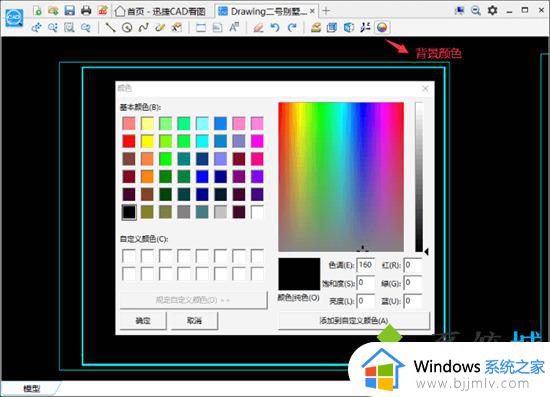Select the eraser tool icon
Image resolution: width=550 pixels, height=397 pixels.
259,27
